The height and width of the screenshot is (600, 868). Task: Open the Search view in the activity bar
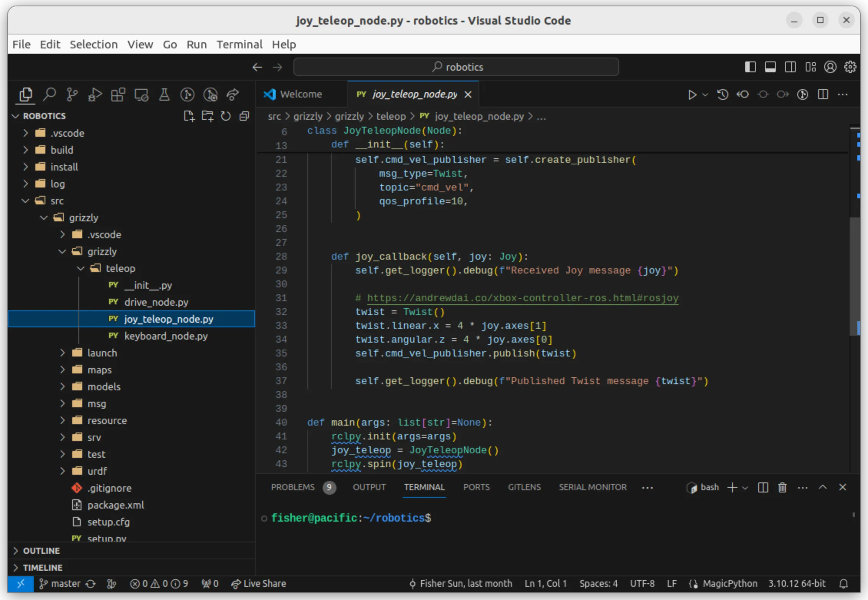point(50,94)
